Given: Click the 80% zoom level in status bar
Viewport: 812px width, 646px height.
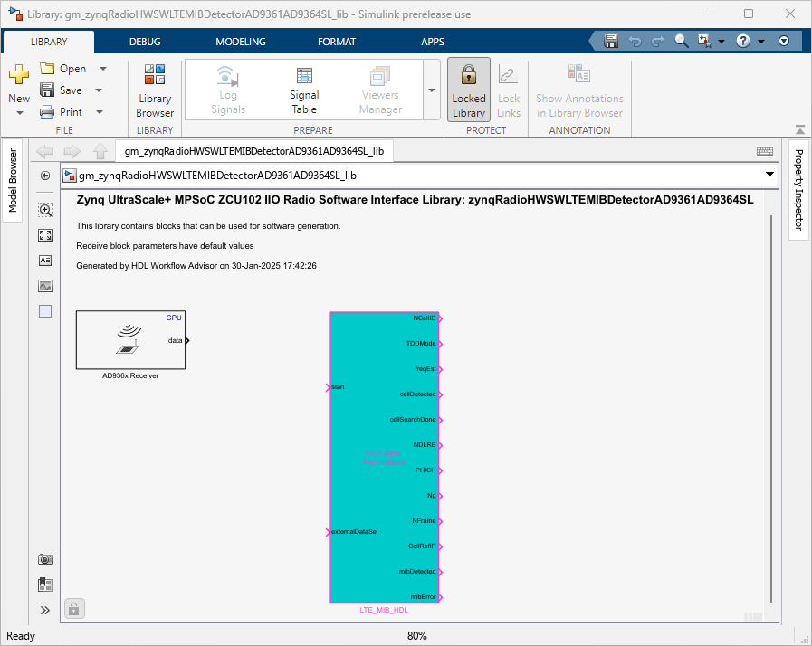Looking at the screenshot, I should pyautogui.click(x=417, y=636).
